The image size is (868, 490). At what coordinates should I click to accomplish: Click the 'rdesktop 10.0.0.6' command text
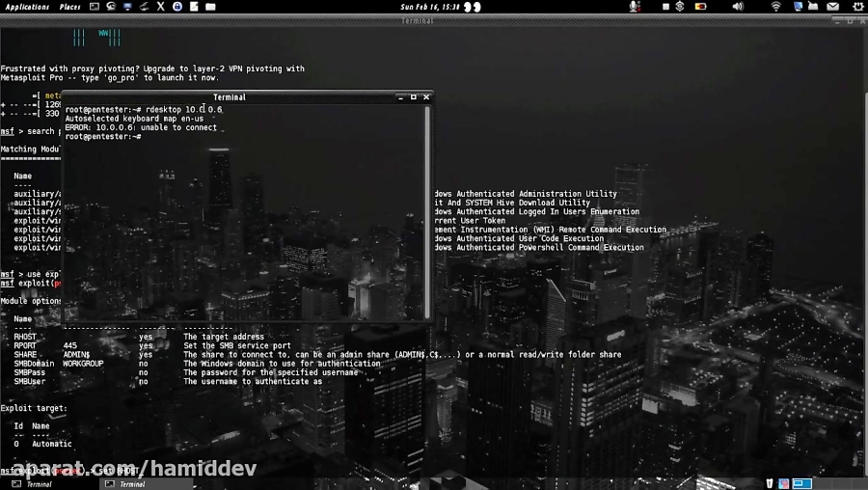point(184,110)
